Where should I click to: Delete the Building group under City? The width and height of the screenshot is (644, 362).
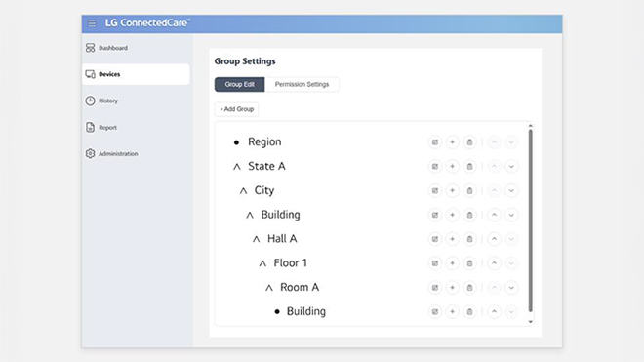(x=469, y=215)
